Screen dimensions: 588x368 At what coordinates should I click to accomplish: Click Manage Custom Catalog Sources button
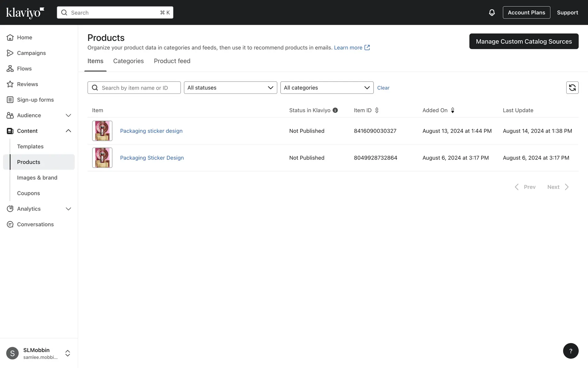[x=524, y=41]
